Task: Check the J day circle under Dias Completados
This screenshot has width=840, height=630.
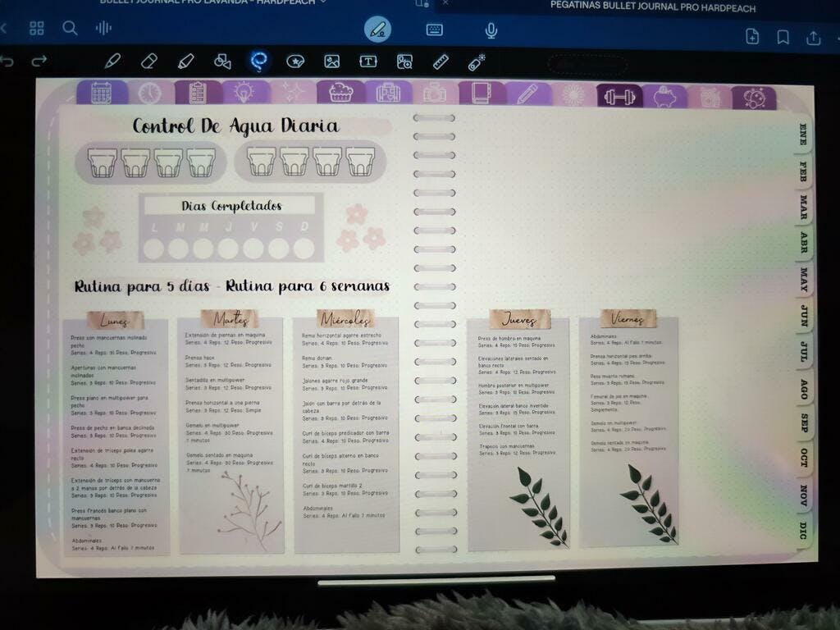Action: point(228,248)
